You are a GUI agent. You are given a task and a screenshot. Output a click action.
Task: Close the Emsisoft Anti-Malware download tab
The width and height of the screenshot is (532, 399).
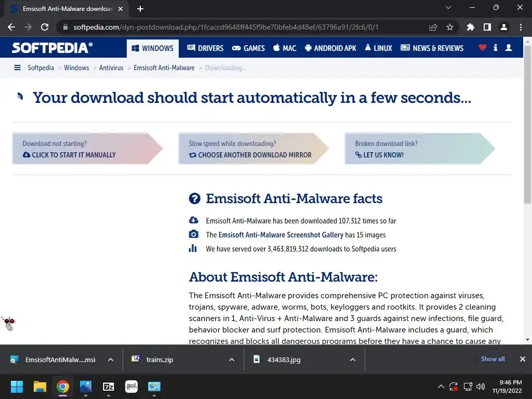tap(121, 9)
